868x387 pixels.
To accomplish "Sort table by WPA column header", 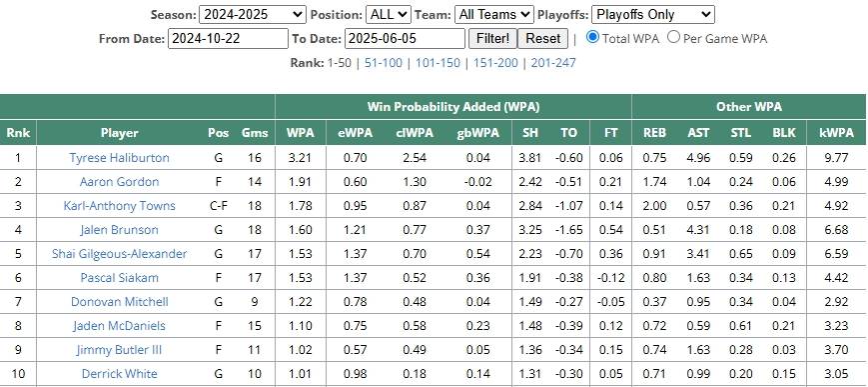I will click(301, 133).
